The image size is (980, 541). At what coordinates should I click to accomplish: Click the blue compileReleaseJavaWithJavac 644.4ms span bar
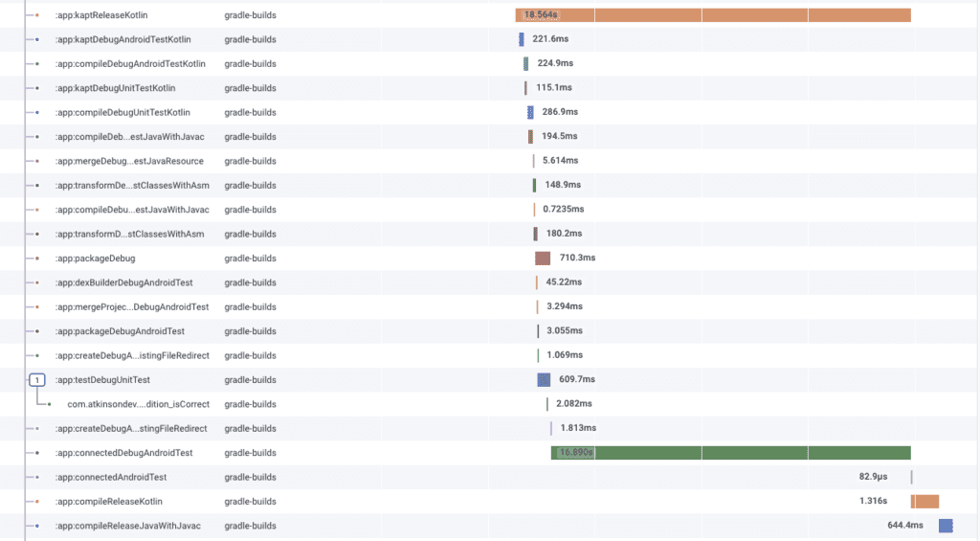coord(946,526)
